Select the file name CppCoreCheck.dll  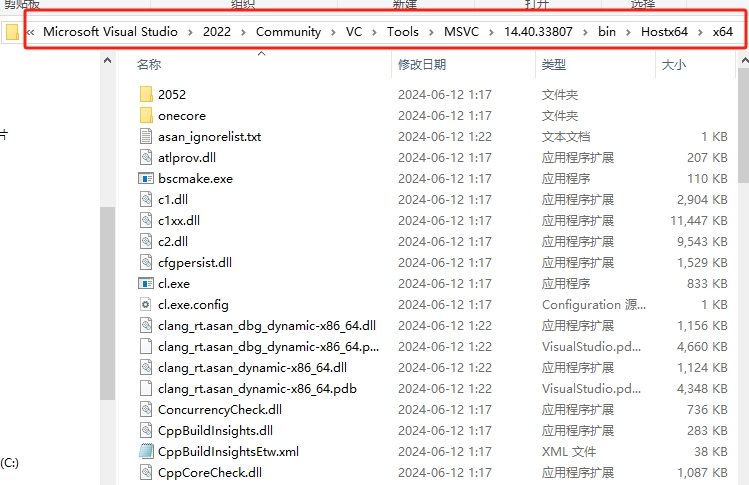coord(210,473)
